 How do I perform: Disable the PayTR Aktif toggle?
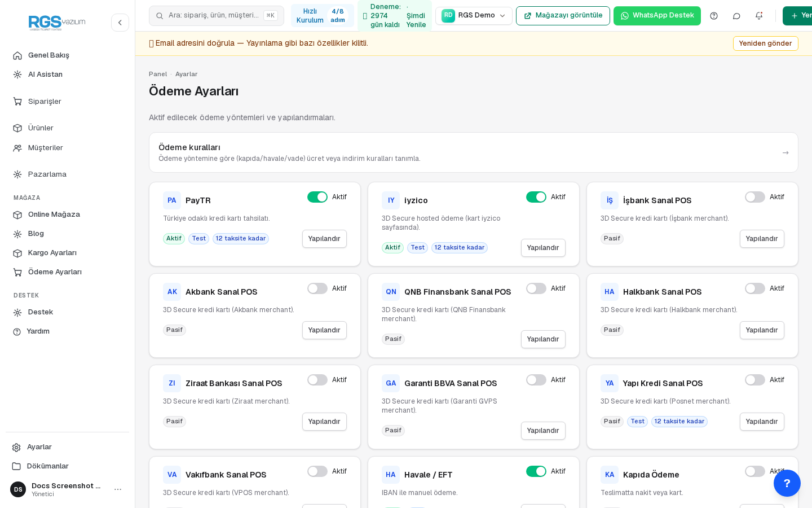pos(317,197)
